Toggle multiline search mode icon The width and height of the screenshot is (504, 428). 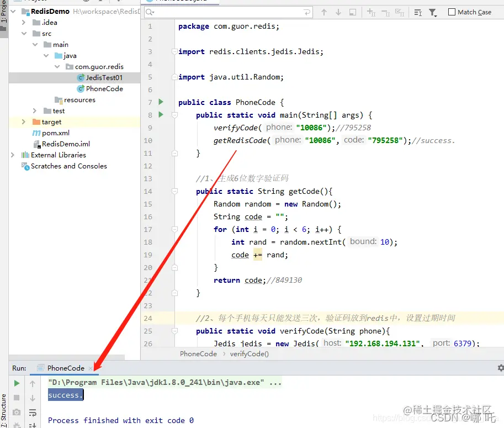(x=418, y=12)
